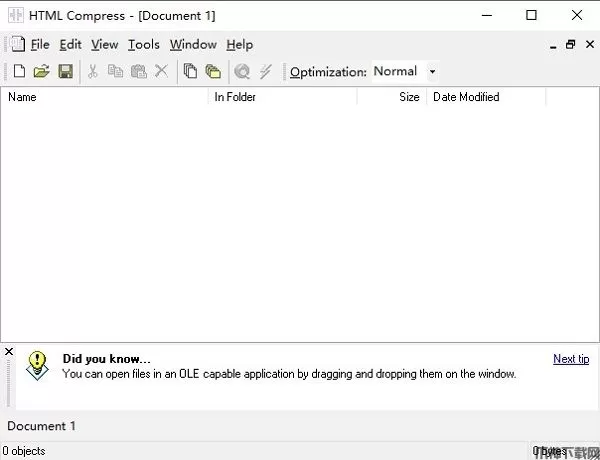Open the Tools menu
The image size is (600, 460).
coord(143,45)
